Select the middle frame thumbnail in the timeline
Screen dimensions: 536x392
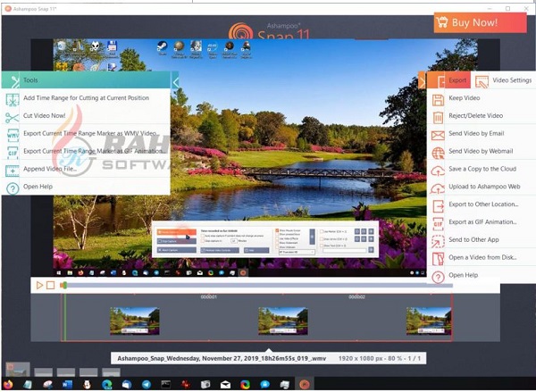283,321
